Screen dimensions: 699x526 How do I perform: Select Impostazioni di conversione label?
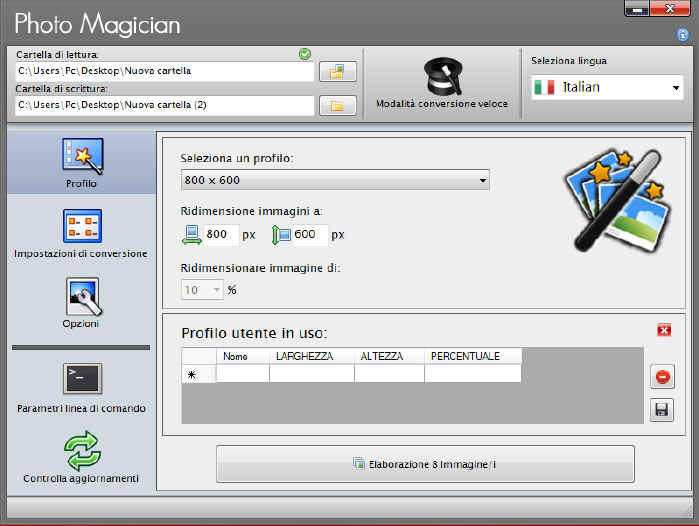(81, 254)
